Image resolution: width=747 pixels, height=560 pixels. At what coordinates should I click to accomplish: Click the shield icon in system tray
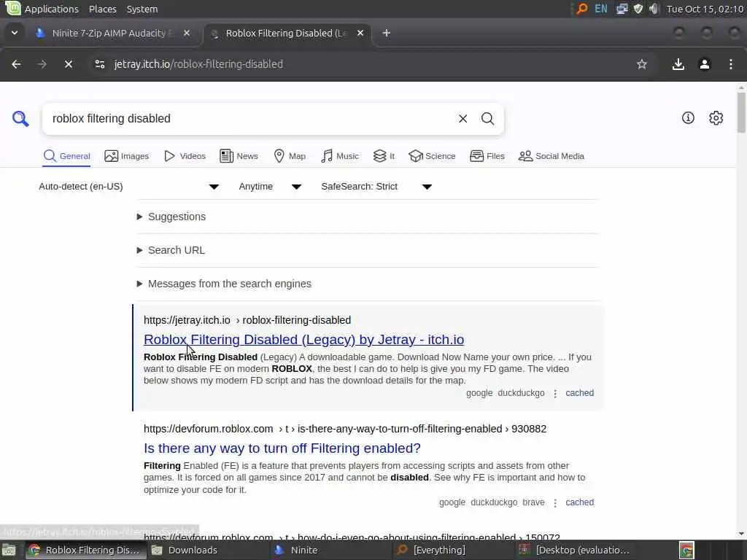pyautogui.click(x=638, y=9)
